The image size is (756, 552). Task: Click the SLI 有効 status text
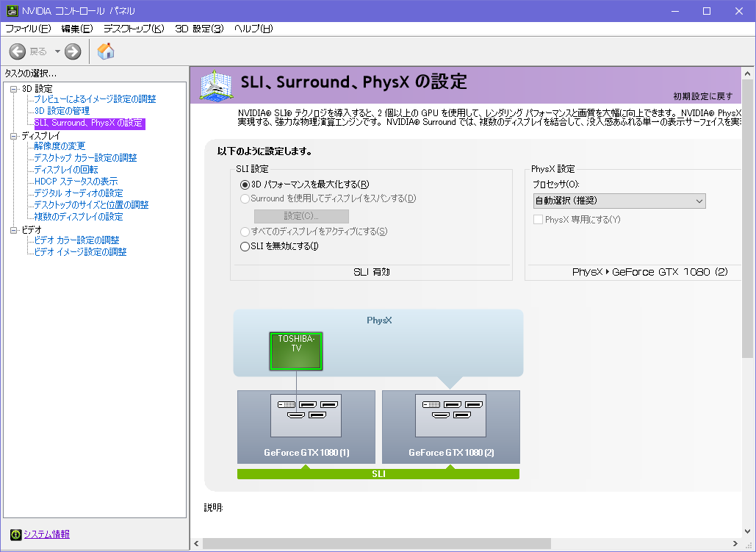click(x=372, y=272)
